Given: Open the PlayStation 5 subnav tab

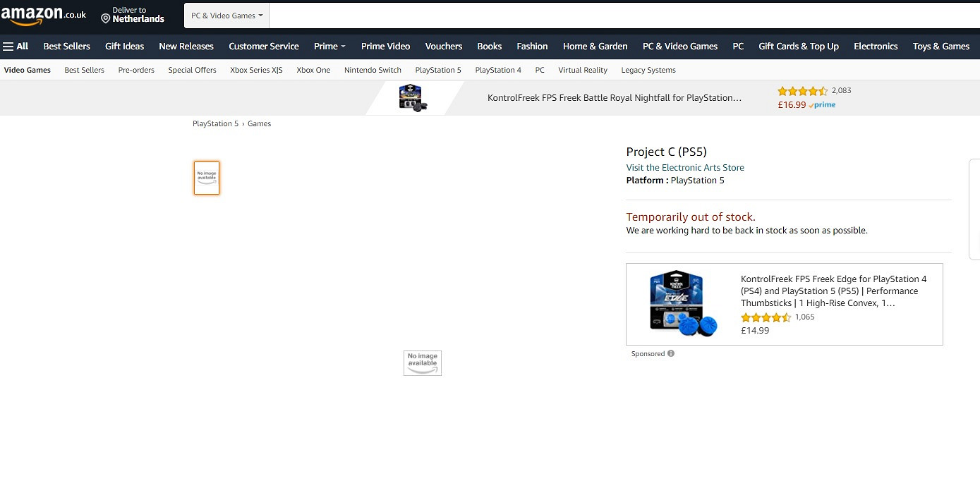Looking at the screenshot, I should 438,70.
